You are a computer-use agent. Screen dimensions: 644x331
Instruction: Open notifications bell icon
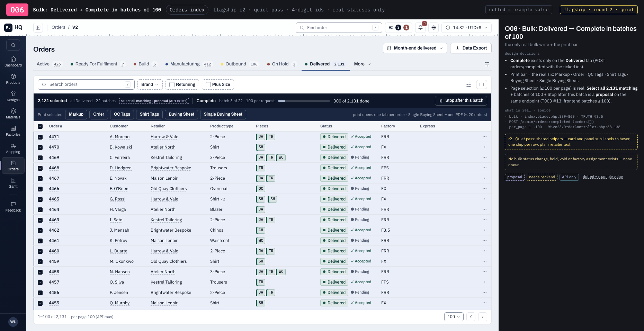(420, 27)
